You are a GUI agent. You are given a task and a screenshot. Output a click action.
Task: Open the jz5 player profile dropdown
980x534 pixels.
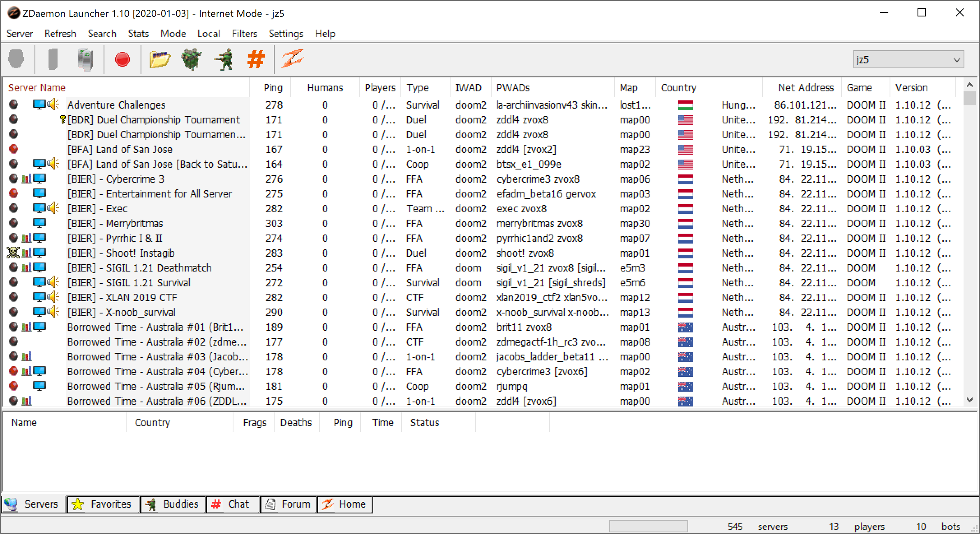pyautogui.click(x=957, y=60)
